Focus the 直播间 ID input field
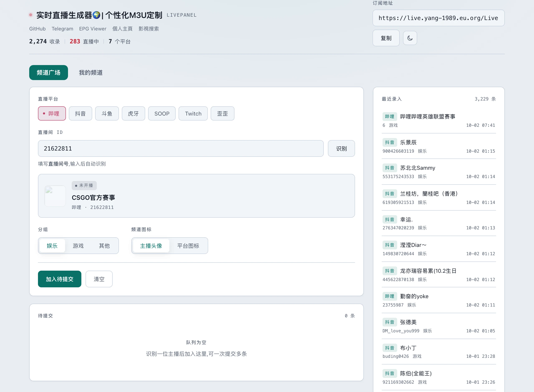Screen dimensions: 534x392 181,148
